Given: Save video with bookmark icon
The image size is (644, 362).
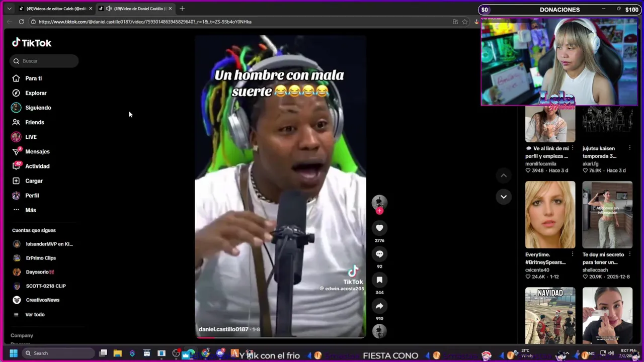Looking at the screenshot, I should click(x=379, y=280).
